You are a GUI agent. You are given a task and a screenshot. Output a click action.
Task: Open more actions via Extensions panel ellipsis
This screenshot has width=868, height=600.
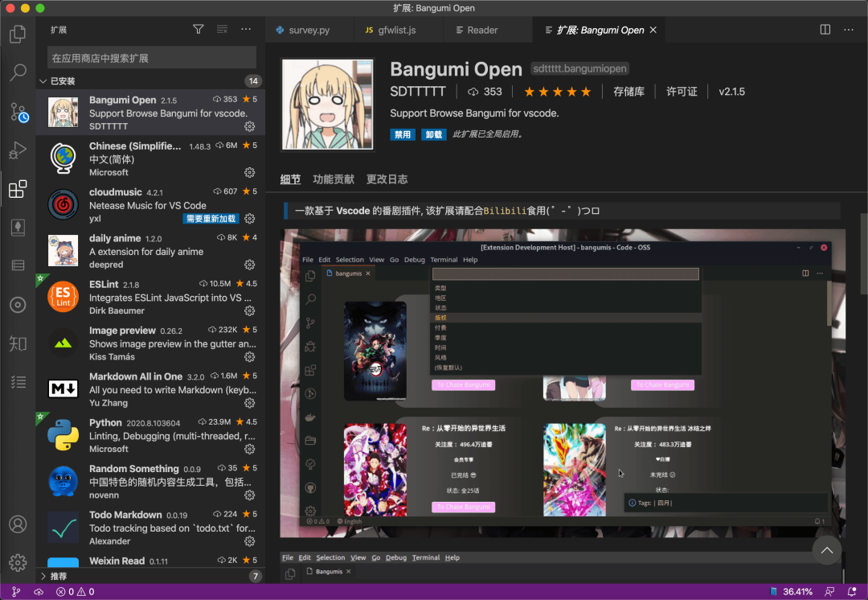(246, 28)
